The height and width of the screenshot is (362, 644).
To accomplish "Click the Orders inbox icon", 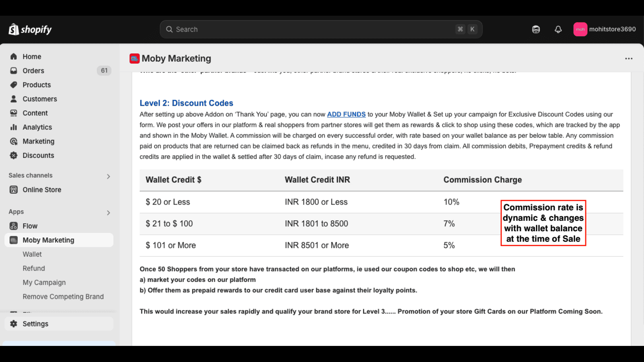I will pyautogui.click(x=14, y=71).
